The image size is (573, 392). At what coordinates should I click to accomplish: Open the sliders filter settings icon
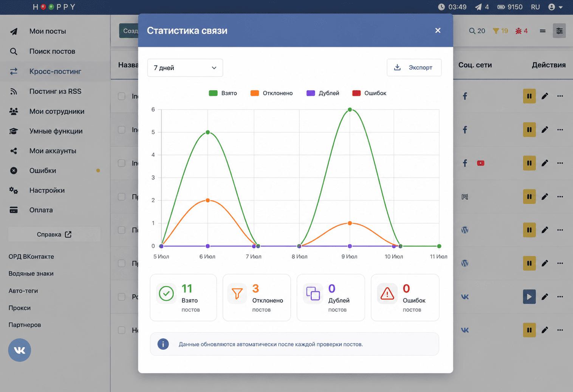tap(559, 31)
